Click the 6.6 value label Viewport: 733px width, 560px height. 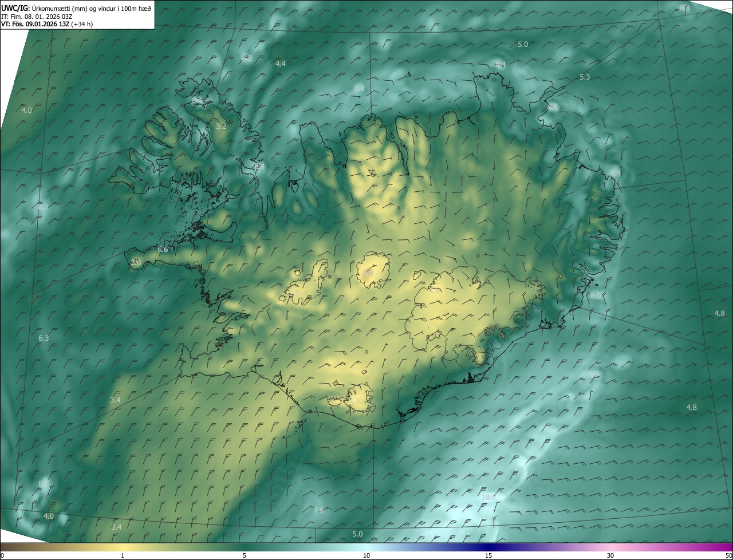click(x=163, y=250)
